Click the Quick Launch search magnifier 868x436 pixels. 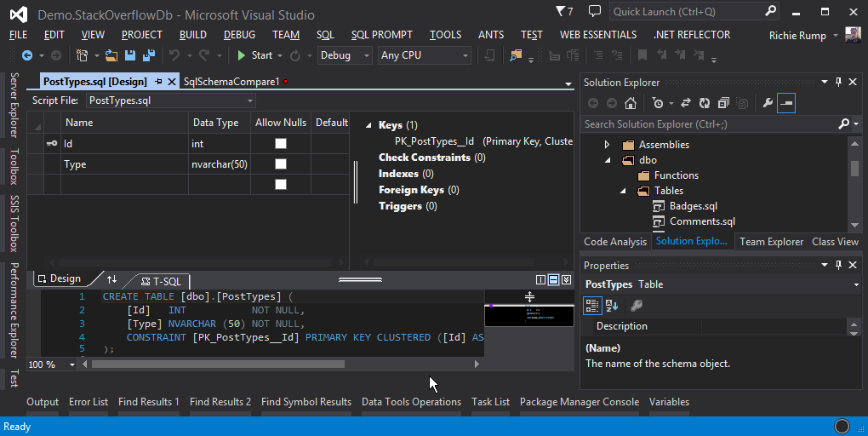[770, 10]
